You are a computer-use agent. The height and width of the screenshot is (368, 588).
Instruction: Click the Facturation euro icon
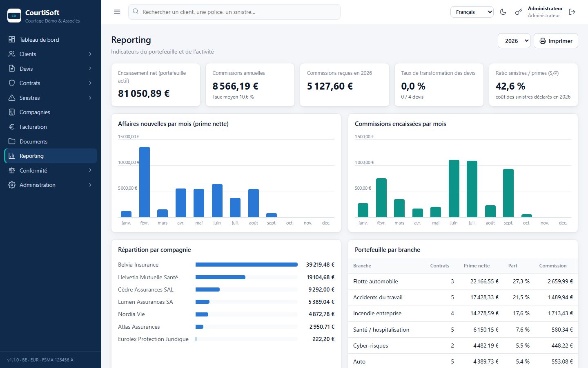(12, 127)
